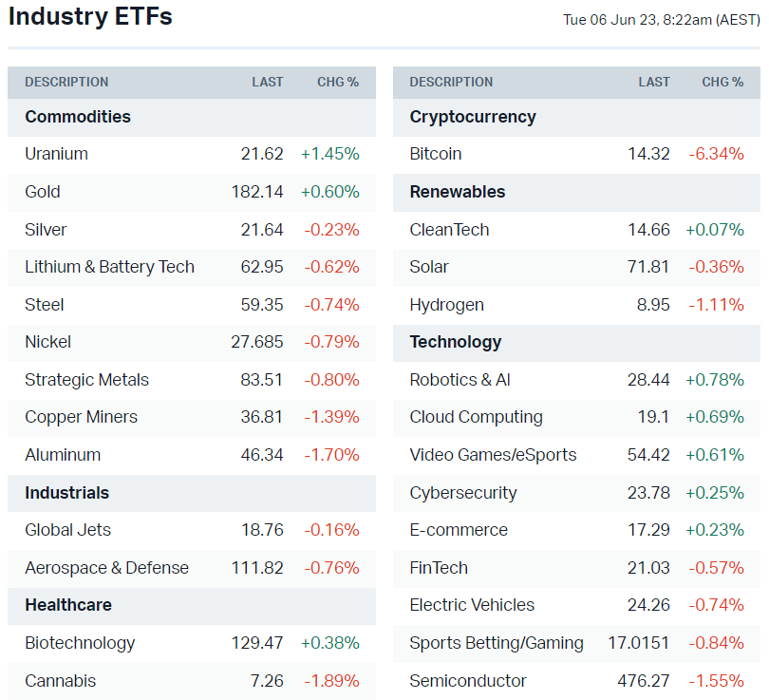Select the Gold ETF entry
Viewport: 769px width, 700px height.
click(x=43, y=192)
